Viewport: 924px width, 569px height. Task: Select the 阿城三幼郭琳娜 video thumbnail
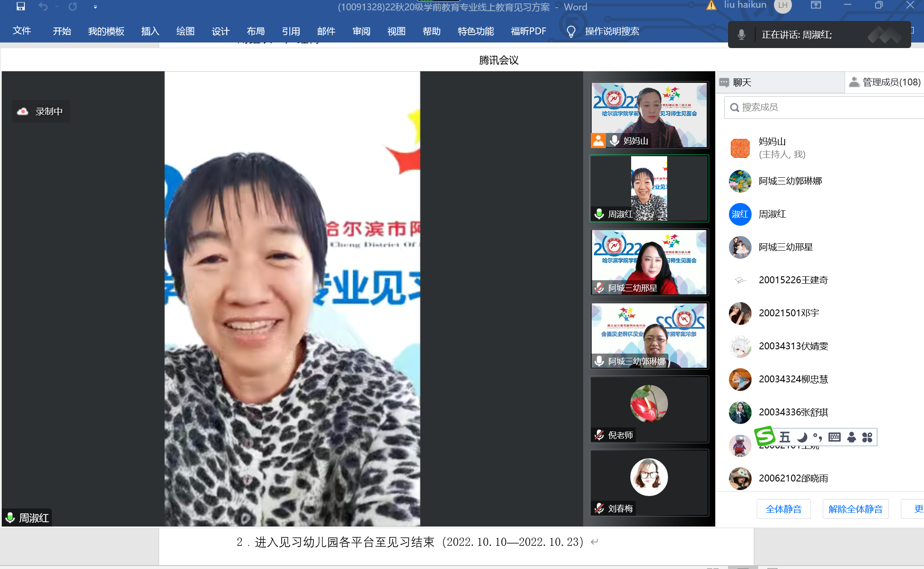pos(649,336)
